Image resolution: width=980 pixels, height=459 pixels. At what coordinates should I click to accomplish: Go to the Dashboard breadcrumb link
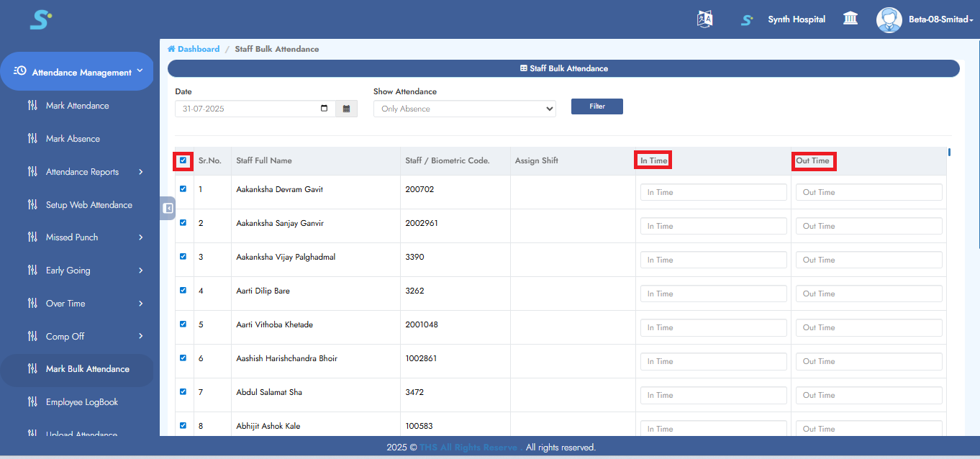(x=199, y=49)
